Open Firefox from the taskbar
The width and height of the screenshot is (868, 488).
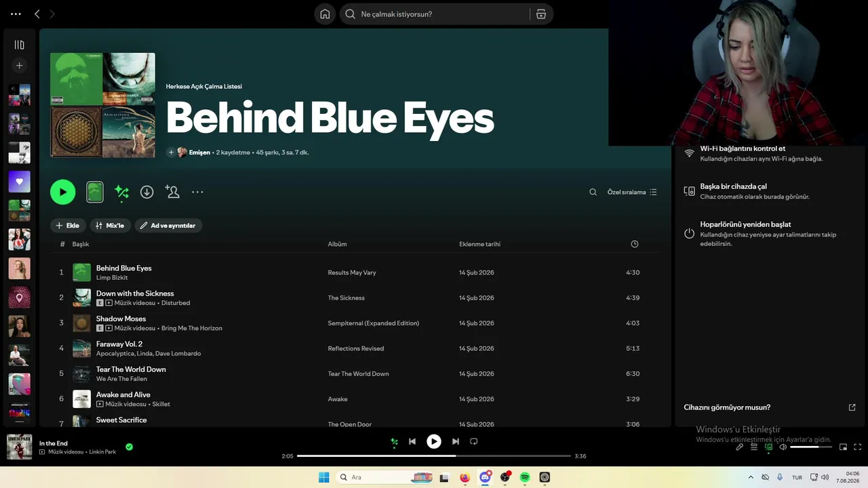point(465,477)
